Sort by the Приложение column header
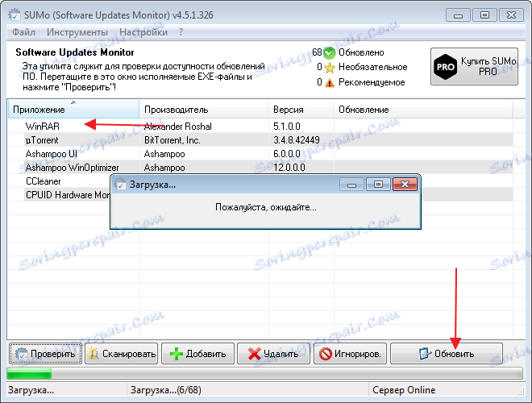The image size is (532, 403). pos(73,110)
